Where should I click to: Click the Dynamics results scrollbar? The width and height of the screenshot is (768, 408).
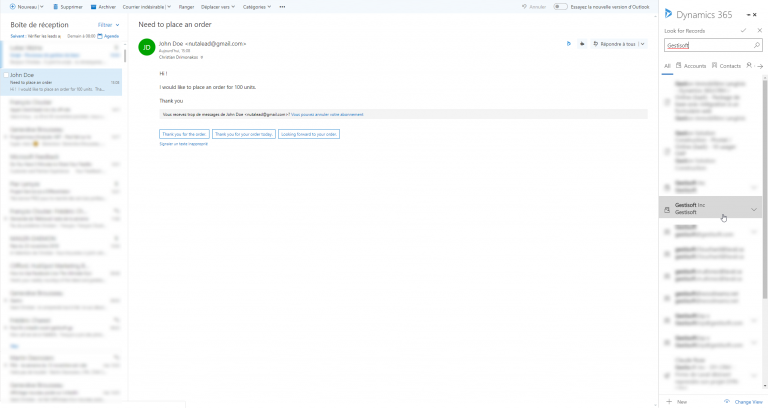pos(765,189)
